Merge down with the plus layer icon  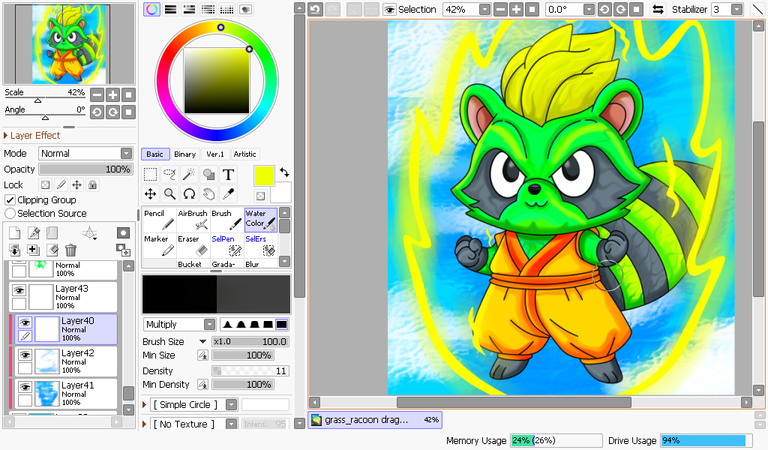click(x=33, y=250)
